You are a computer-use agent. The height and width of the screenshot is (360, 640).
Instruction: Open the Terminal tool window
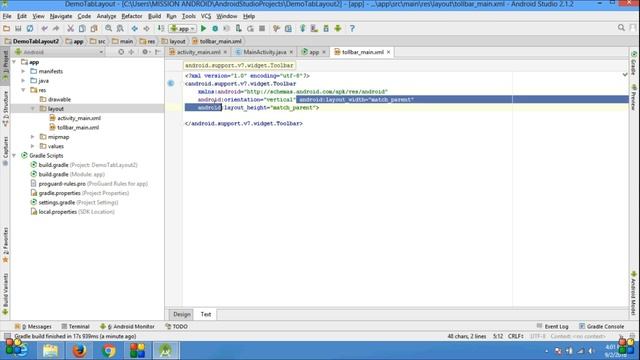point(76,327)
